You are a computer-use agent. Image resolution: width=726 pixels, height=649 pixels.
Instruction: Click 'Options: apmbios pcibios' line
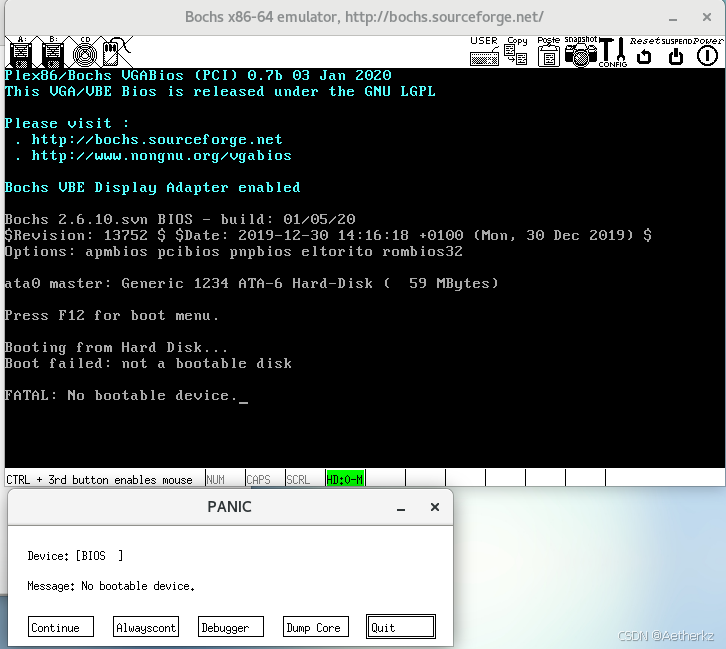(233, 252)
